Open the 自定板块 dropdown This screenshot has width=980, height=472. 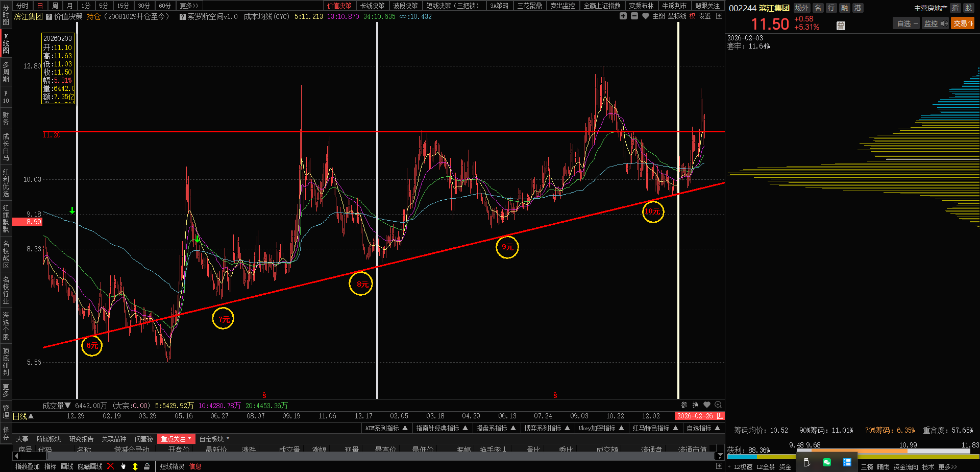214,439
